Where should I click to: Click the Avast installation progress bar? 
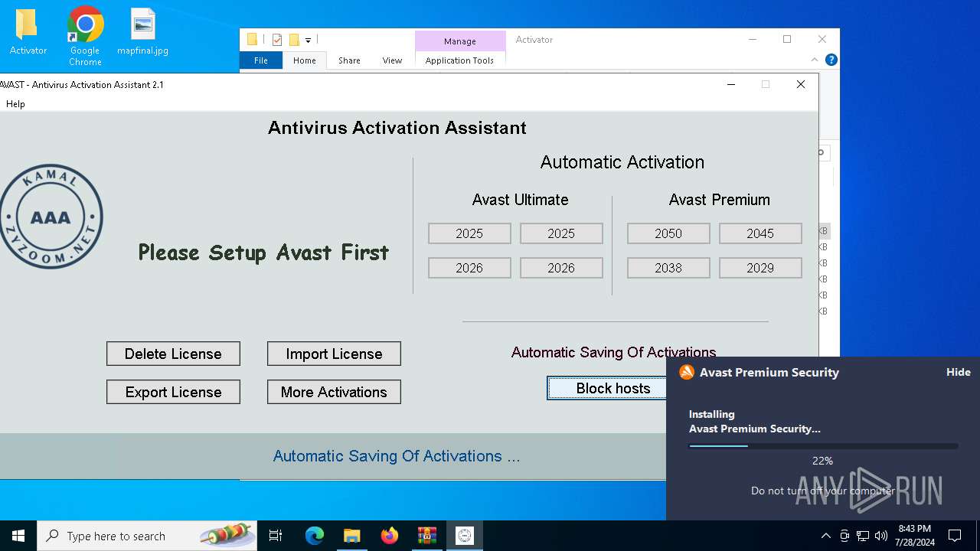pos(823,445)
